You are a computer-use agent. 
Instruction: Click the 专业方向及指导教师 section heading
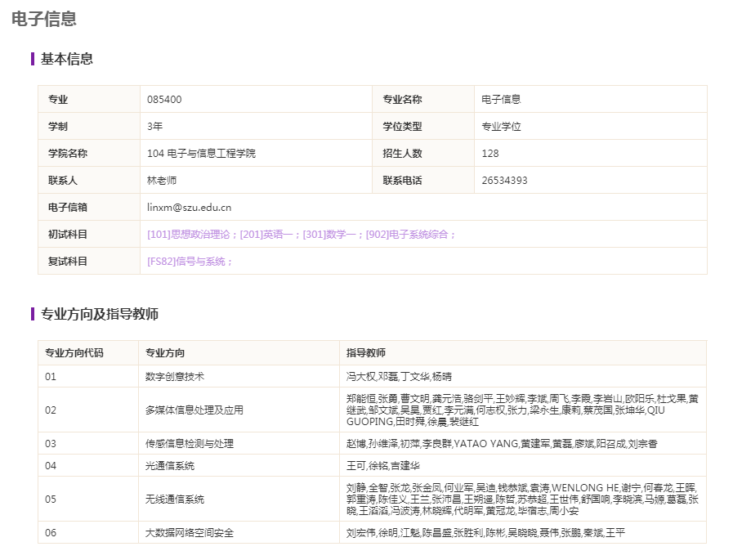click(100, 314)
